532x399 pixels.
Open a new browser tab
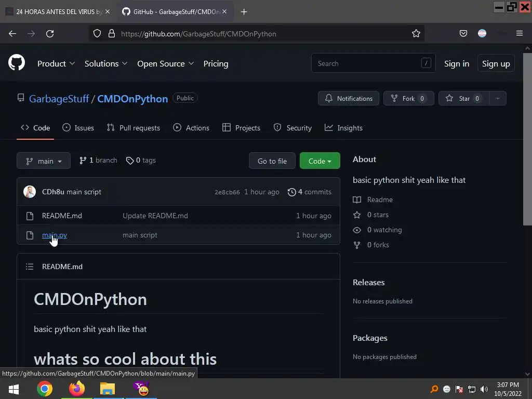[244, 12]
